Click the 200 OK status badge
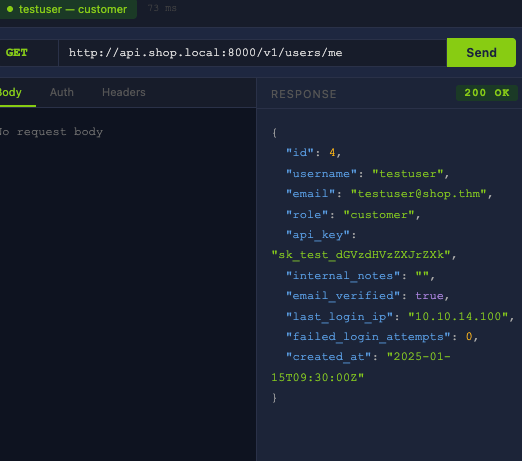 point(487,93)
